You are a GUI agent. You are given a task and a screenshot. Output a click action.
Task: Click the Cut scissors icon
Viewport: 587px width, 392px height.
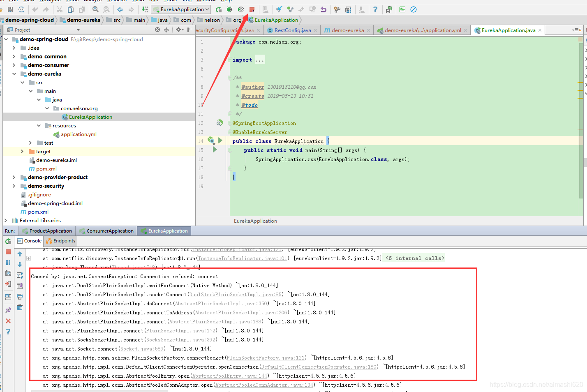pyautogui.click(x=59, y=9)
